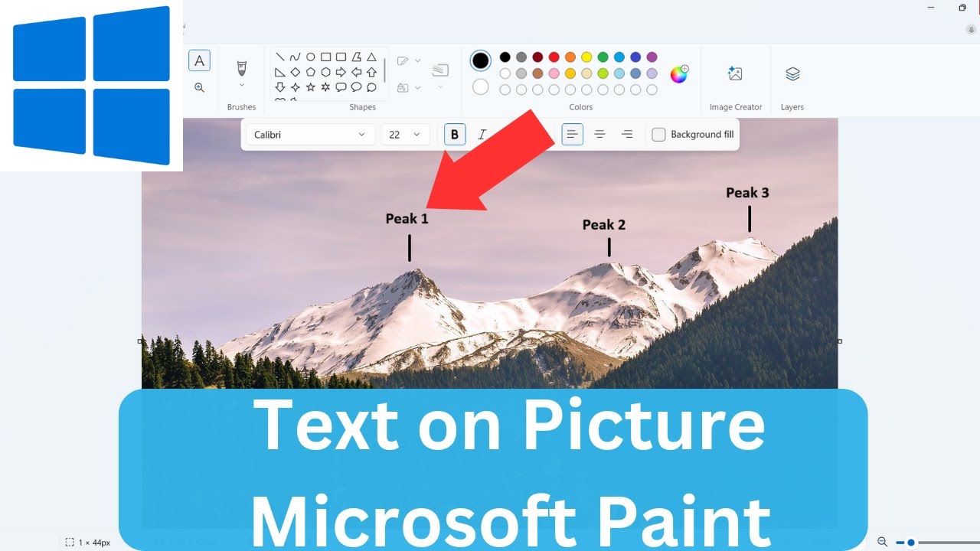Screen dimensions: 980x551
Task: Align text center
Action: point(600,135)
